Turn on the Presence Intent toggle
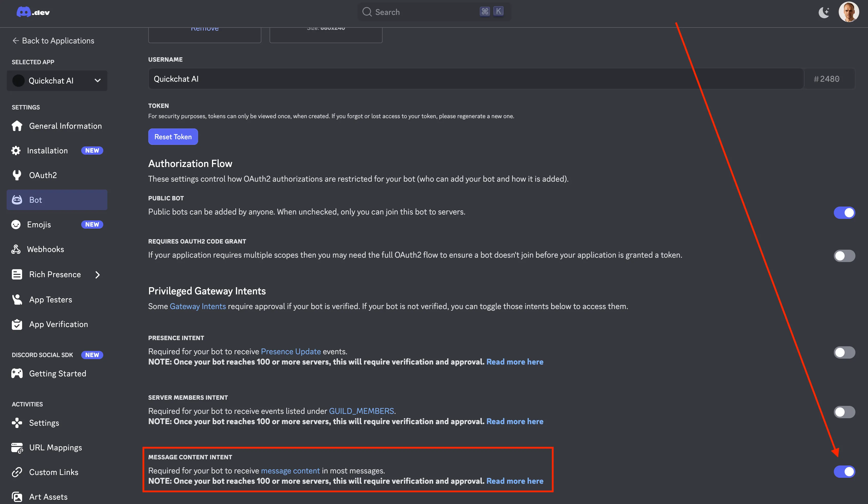The width and height of the screenshot is (868, 504). coord(844,352)
